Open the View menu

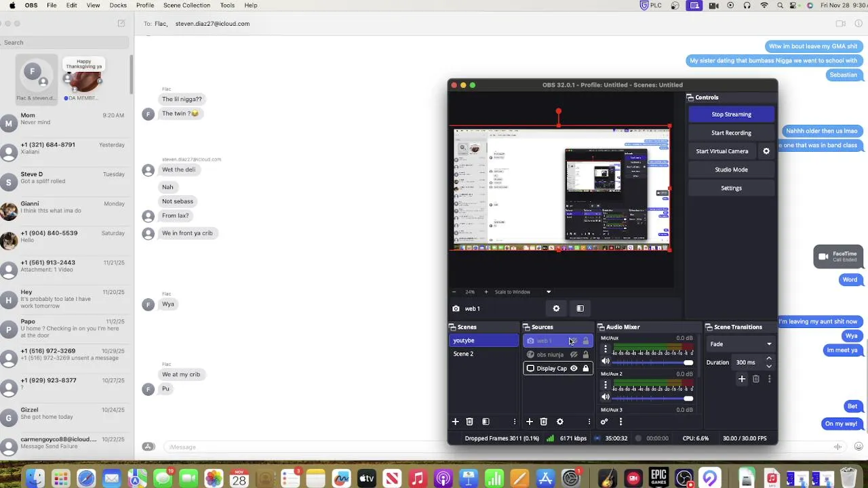click(94, 5)
